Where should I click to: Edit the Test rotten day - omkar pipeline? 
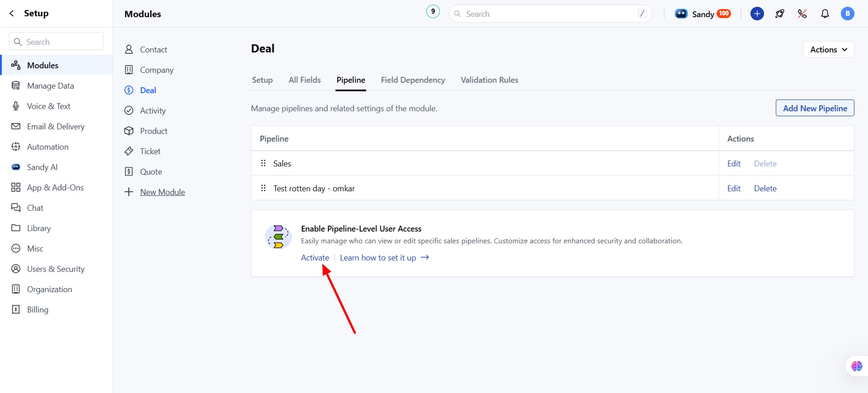click(x=734, y=189)
